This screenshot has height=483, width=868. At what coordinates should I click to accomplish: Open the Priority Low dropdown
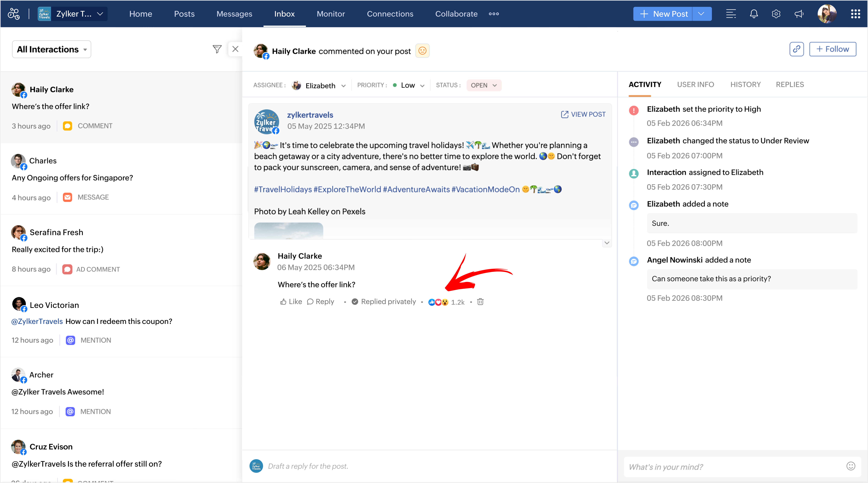point(412,85)
